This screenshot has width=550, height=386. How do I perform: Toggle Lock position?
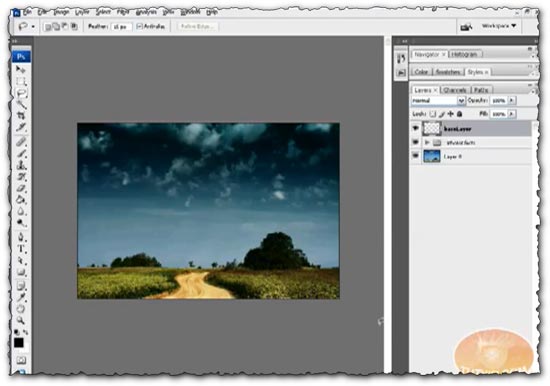(450, 114)
